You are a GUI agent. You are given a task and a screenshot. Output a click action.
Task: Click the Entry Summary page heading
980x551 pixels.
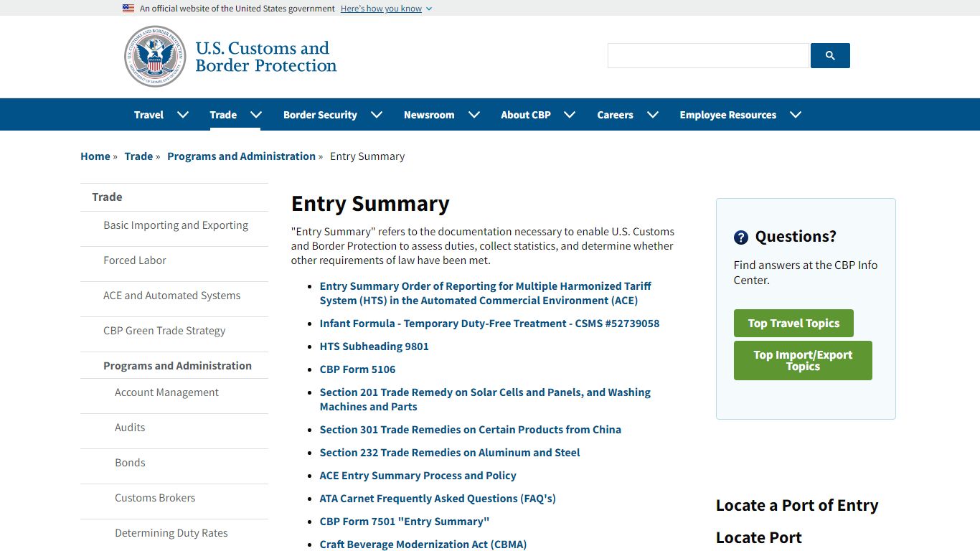(370, 204)
